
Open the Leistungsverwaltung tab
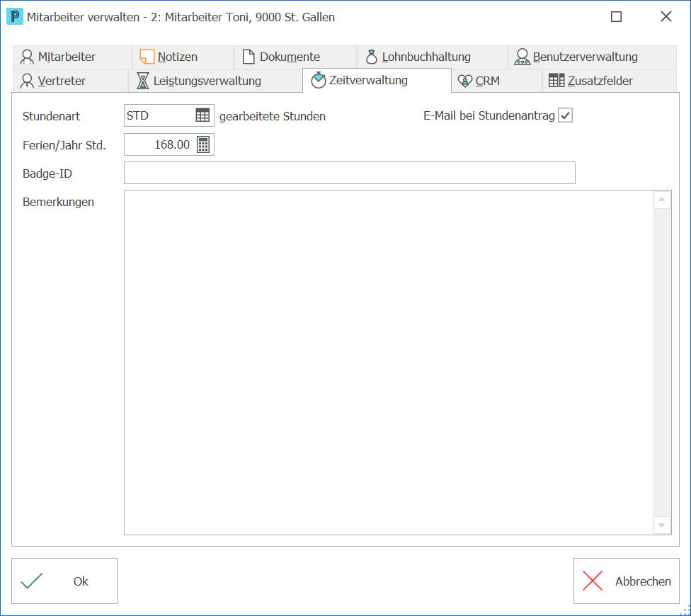[x=215, y=81]
